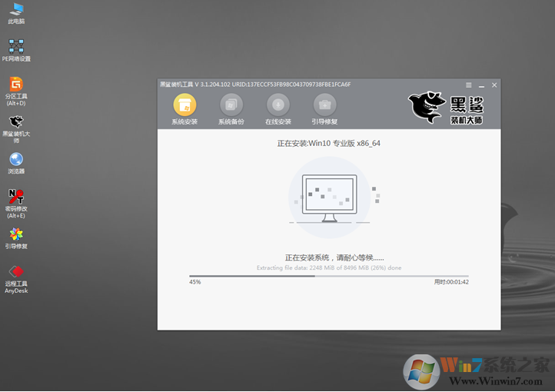555x392 pixels.
Task: Launch 远程工具 AnyDesk icon
Action: 16,280
